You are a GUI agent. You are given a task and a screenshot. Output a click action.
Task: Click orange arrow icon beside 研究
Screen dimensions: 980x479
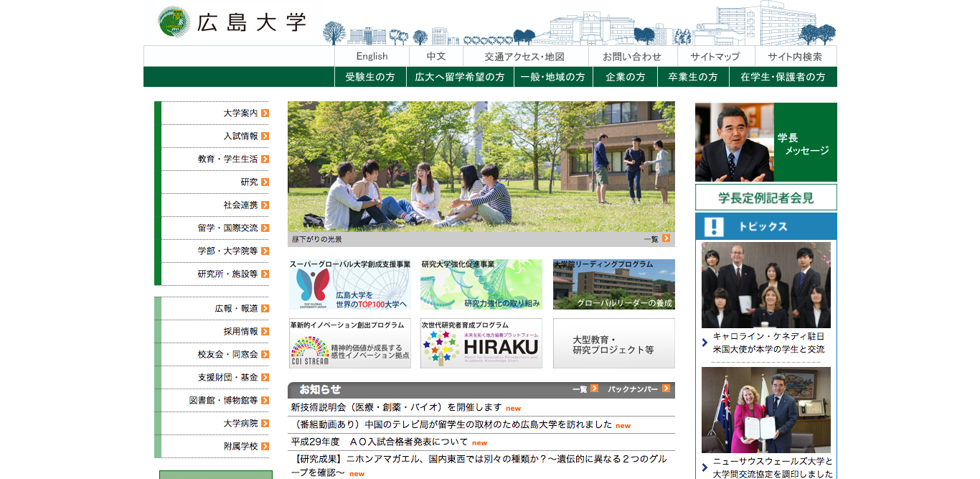(265, 182)
